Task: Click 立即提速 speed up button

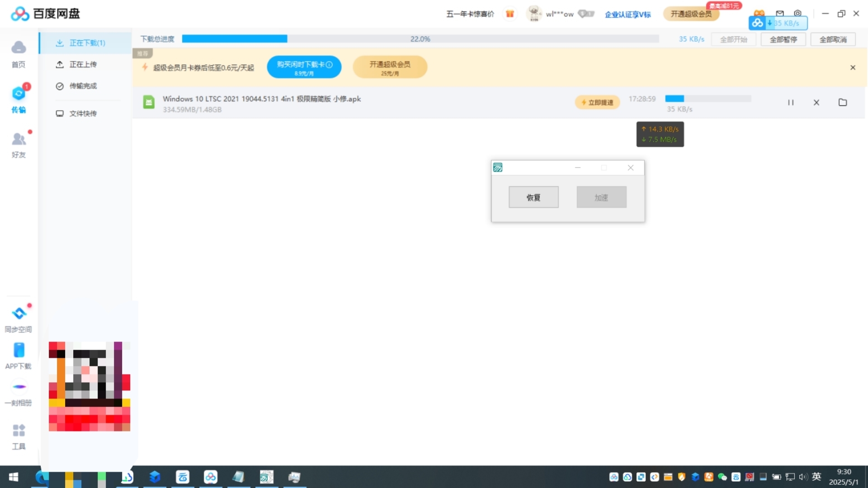Action: (597, 103)
